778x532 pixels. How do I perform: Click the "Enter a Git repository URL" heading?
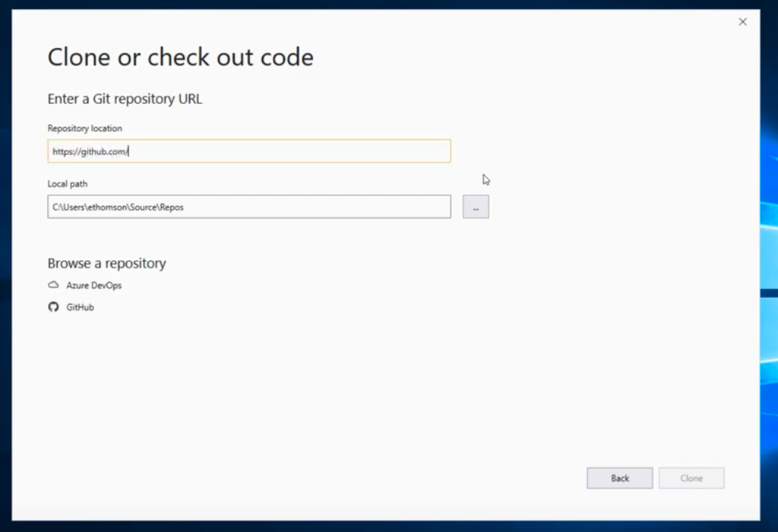point(125,99)
